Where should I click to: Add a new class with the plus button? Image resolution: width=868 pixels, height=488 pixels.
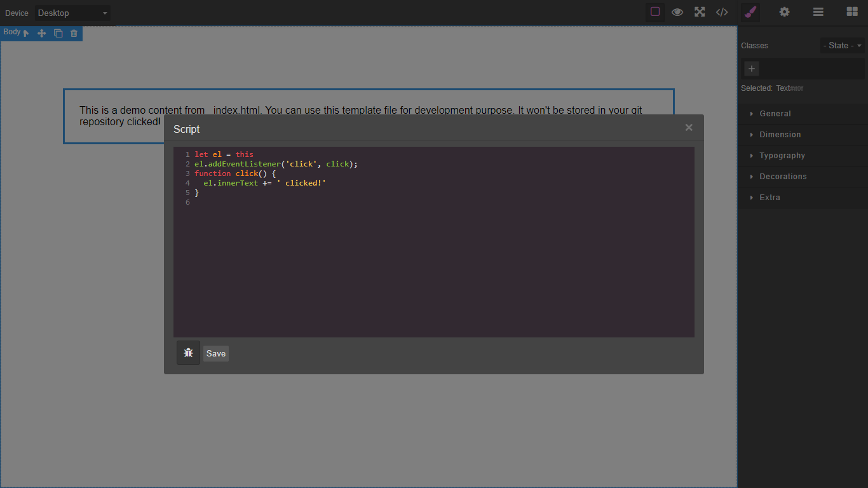(x=751, y=68)
